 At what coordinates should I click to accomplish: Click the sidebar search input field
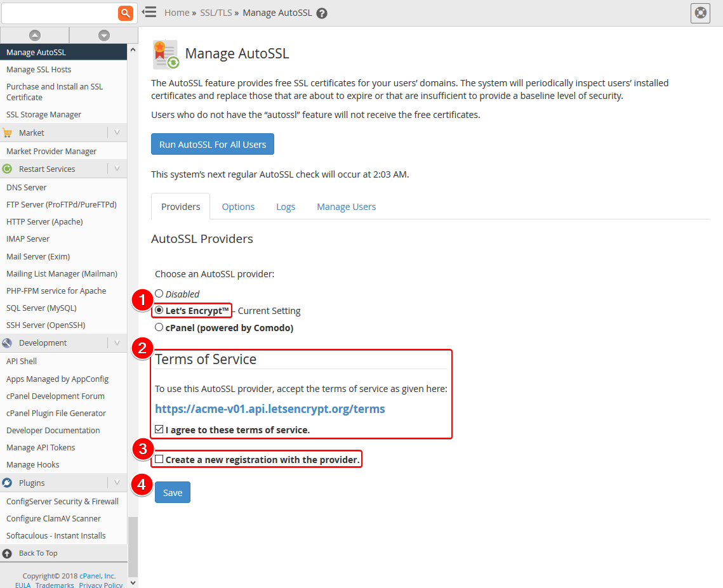60,13
